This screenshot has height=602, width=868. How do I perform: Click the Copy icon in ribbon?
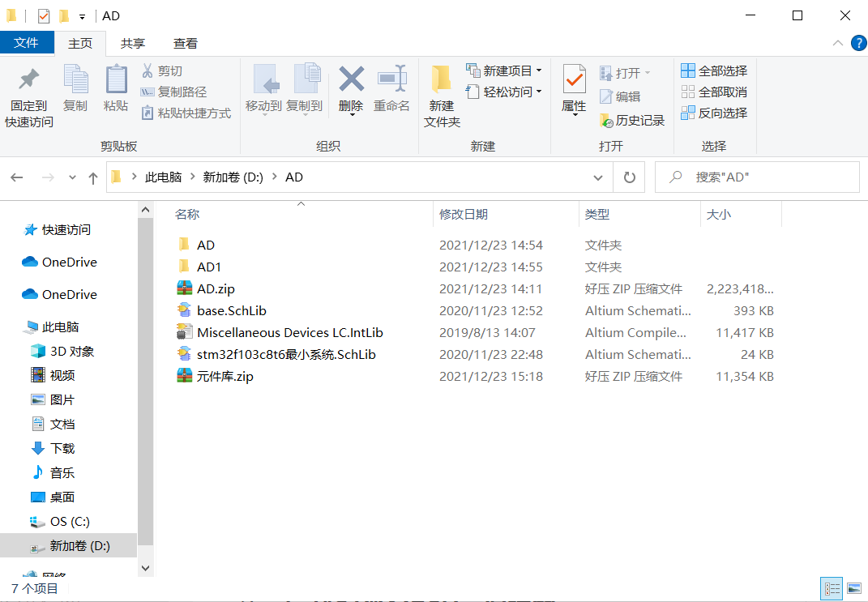[75, 79]
